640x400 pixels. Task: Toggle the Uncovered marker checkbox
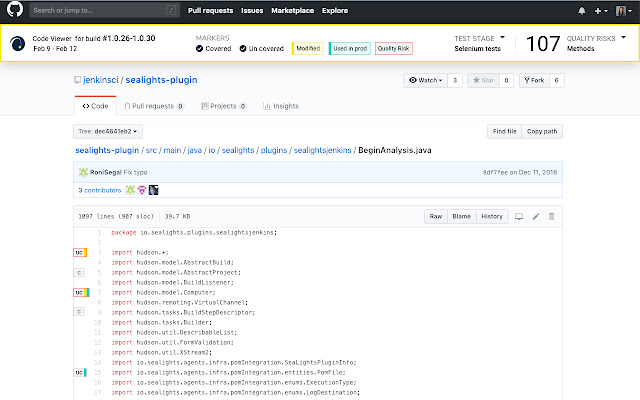243,49
